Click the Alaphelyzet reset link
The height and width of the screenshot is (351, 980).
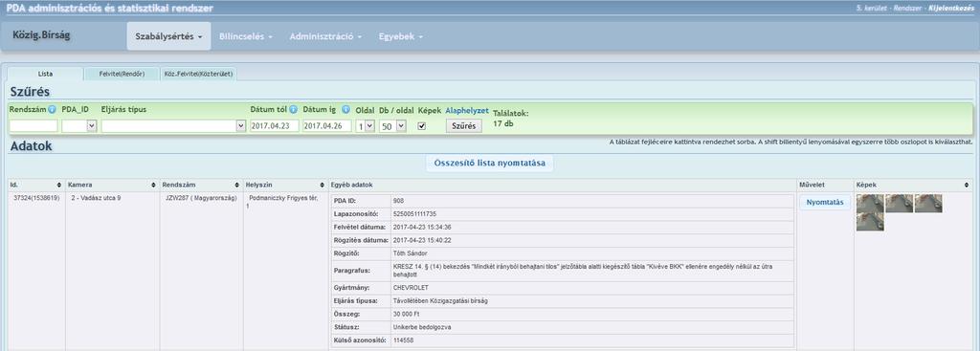click(467, 110)
